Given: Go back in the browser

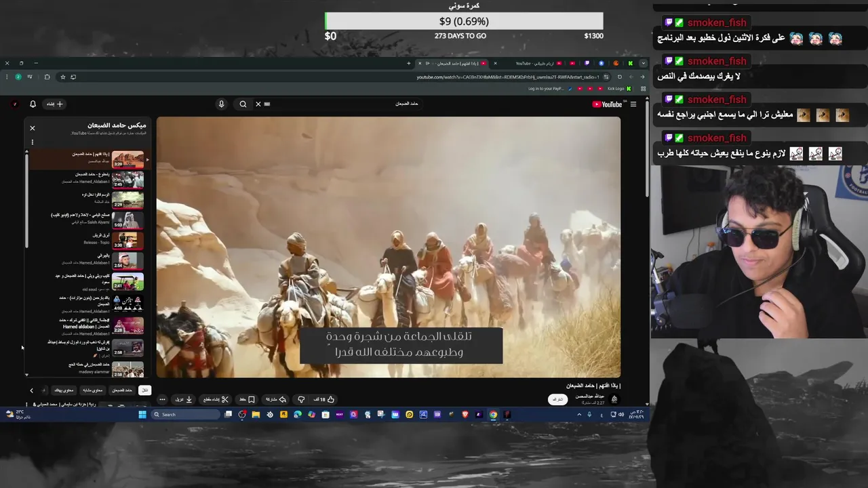Looking at the screenshot, I should click(642, 77).
